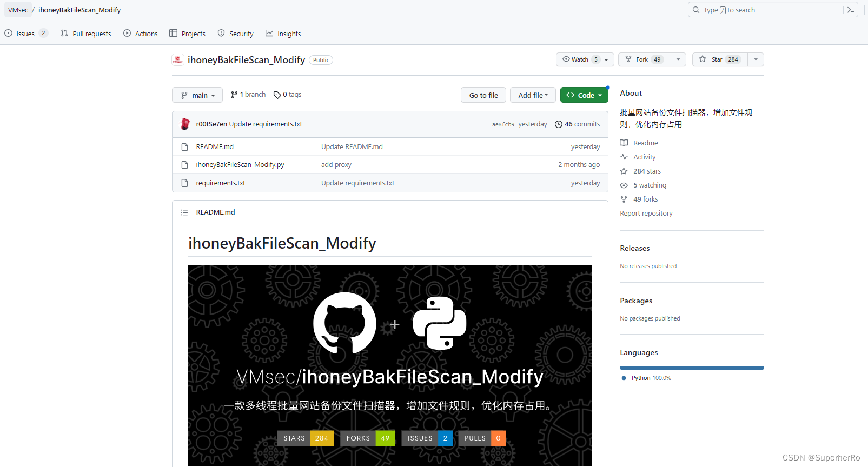Click the commit history clock icon
This screenshot has height=467, width=868.
[559, 124]
